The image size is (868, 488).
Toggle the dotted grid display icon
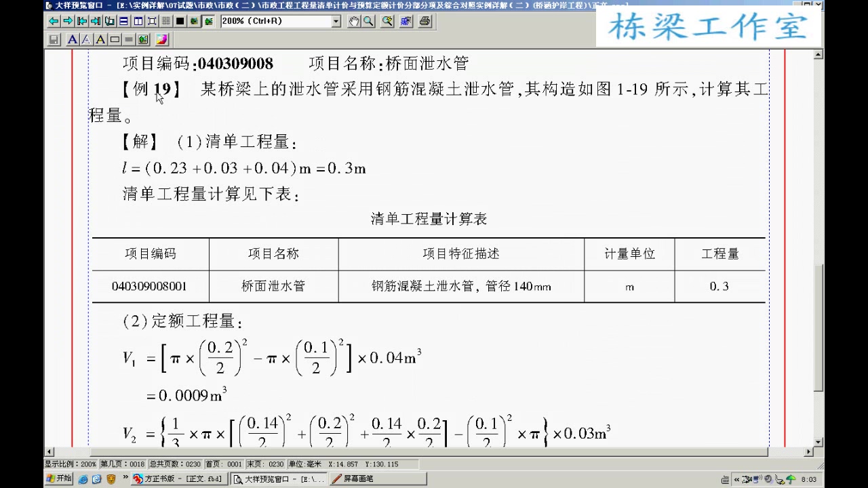(166, 21)
